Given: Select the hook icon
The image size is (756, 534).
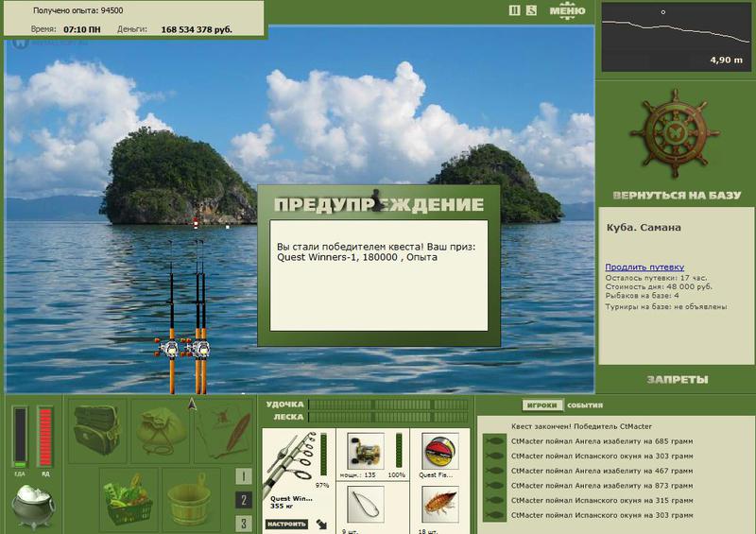Looking at the screenshot, I should click(x=366, y=505).
